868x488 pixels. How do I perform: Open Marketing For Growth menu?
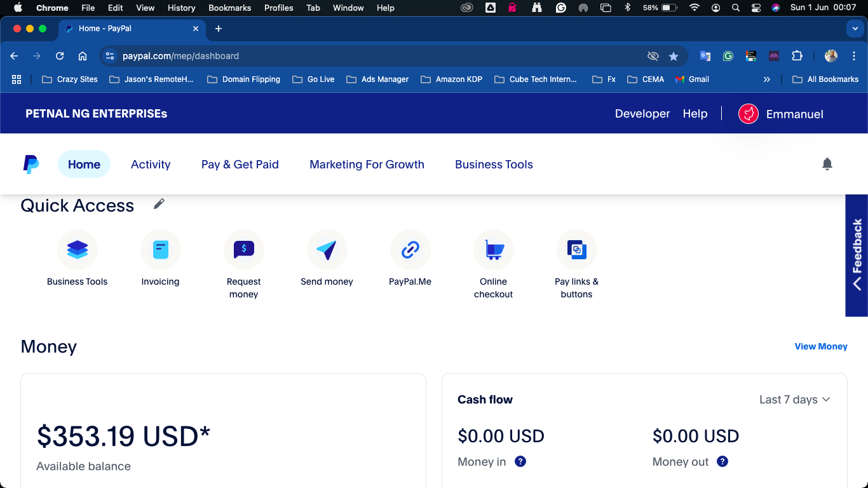pos(367,164)
